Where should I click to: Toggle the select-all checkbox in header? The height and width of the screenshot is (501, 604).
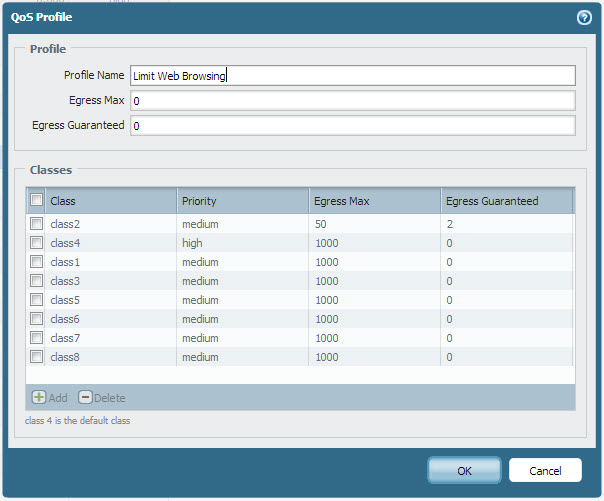(x=36, y=200)
